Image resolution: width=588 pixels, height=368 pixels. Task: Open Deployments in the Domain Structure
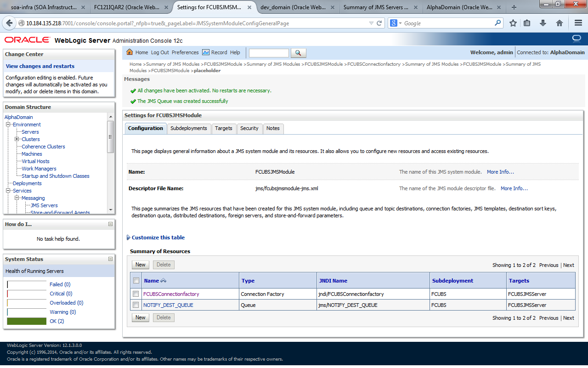pyautogui.click(x=27, y=183)
